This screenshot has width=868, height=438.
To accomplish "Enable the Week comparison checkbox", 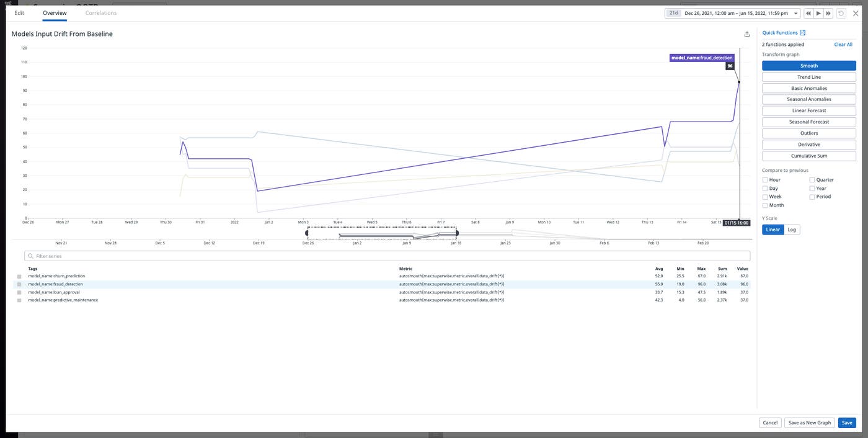I will click(765, 196).
